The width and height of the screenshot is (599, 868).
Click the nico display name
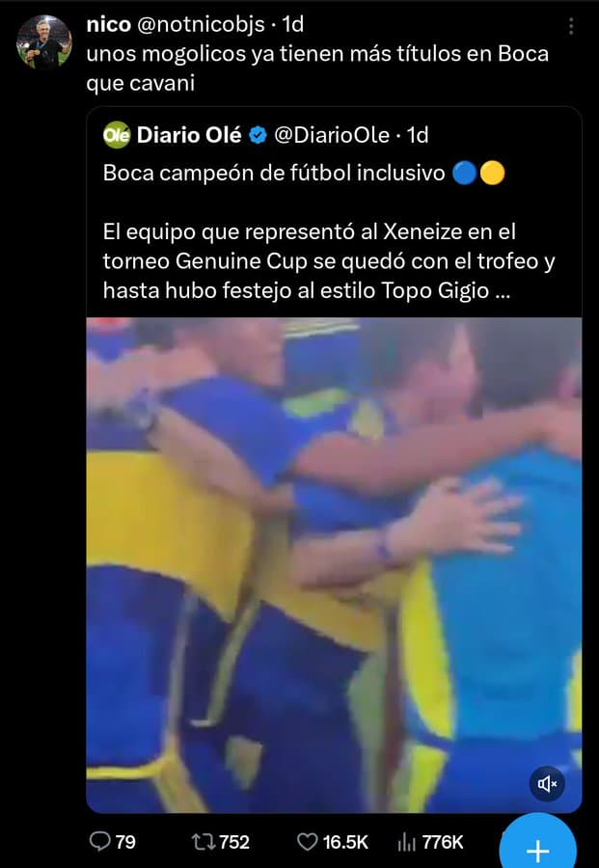click(108, 24)
